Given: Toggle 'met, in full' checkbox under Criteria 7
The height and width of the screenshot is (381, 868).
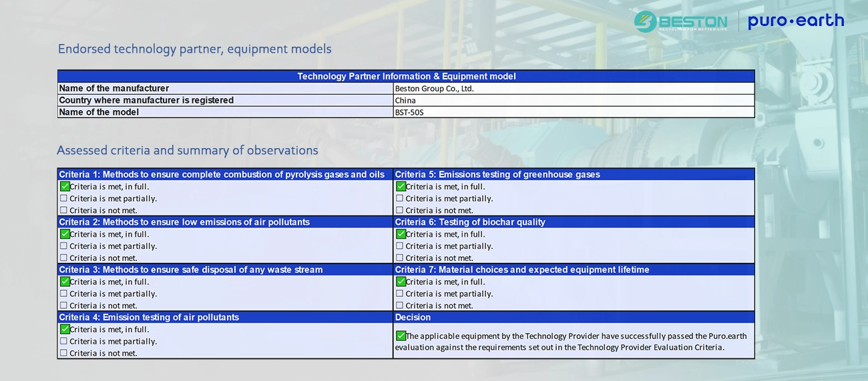Looking at the screenshot, I should [x=401, y=282].
